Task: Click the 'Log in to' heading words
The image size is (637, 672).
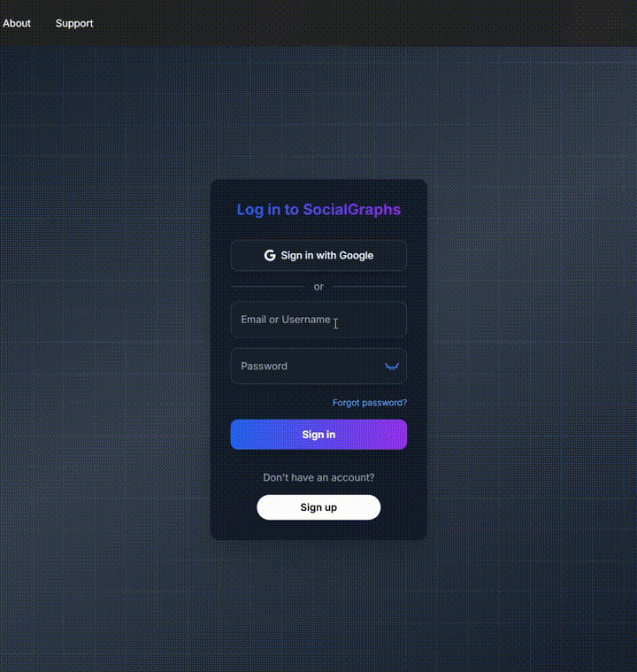Action: tap(267, 210)
